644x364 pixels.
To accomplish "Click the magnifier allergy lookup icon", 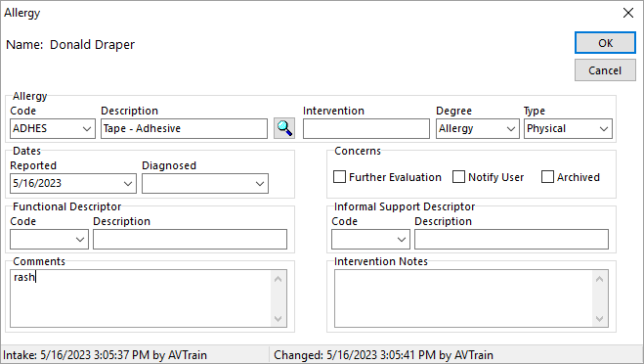I will pyautogui.click(x=284, y=128).
